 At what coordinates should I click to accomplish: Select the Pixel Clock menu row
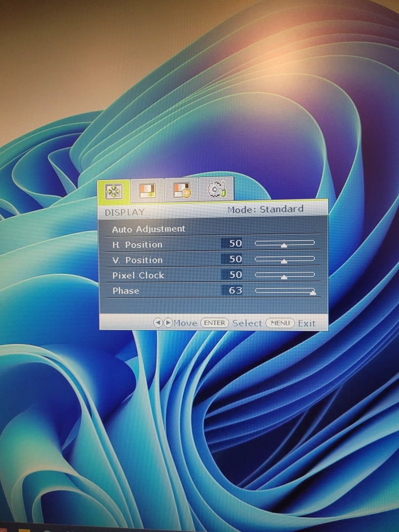pyautogui.click(x=213, y=275)
